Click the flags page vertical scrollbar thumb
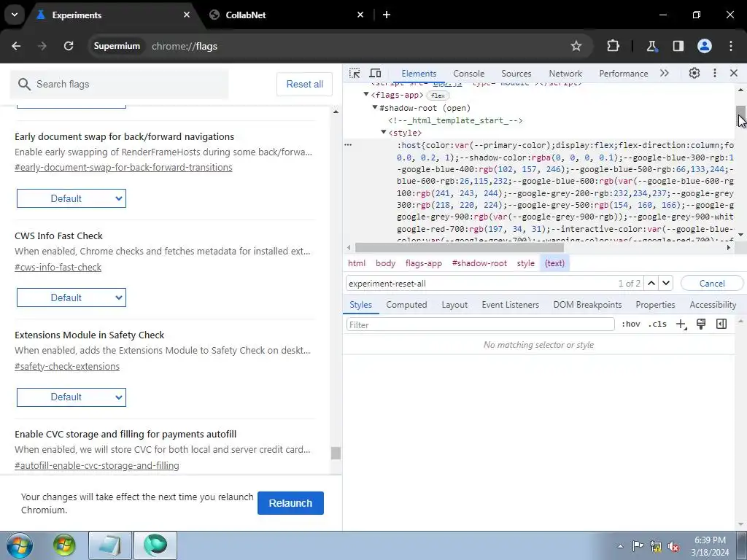Viewport: 747px width, 560px height. coord(336,454)
